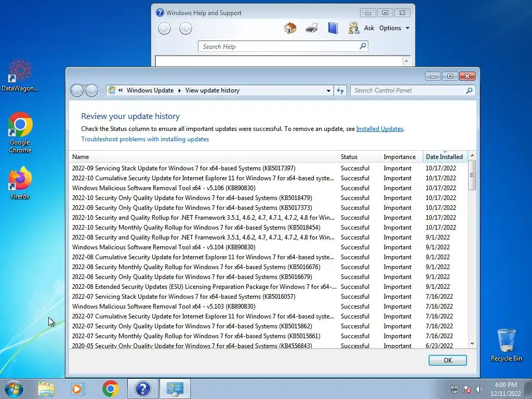Viewport: 532px width, 399px height.
Task: Expand the address bar history dropdown
Action: click(x=328, y=90)
